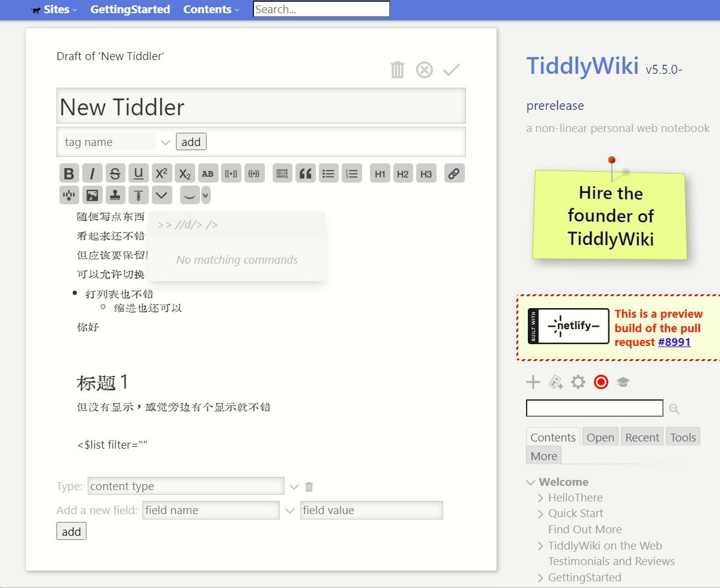The width and height of the screenshot is (720, 588).
Task: Apply block quote formatting
Action: coord(306,174)
